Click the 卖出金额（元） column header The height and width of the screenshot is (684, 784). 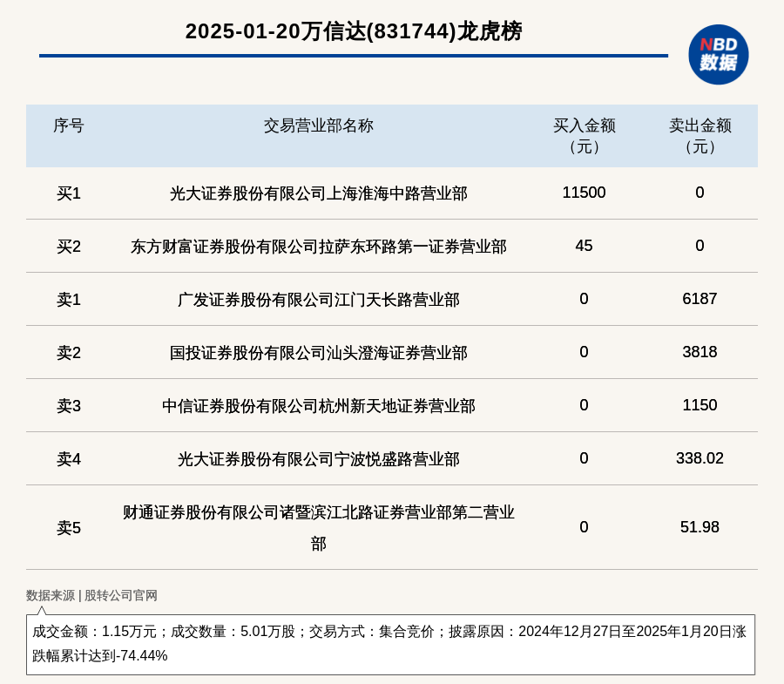tap(700, 136)
